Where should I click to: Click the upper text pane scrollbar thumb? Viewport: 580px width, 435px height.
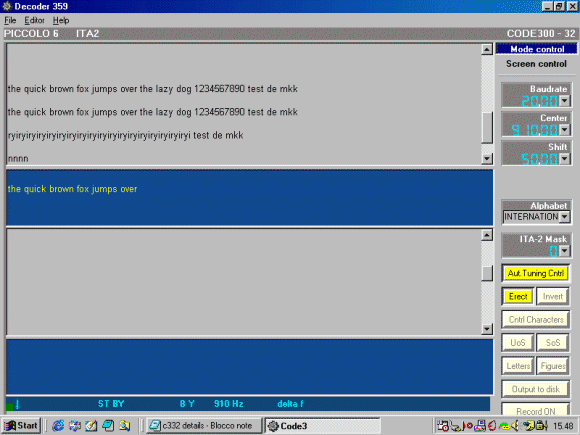click(487, 127)
